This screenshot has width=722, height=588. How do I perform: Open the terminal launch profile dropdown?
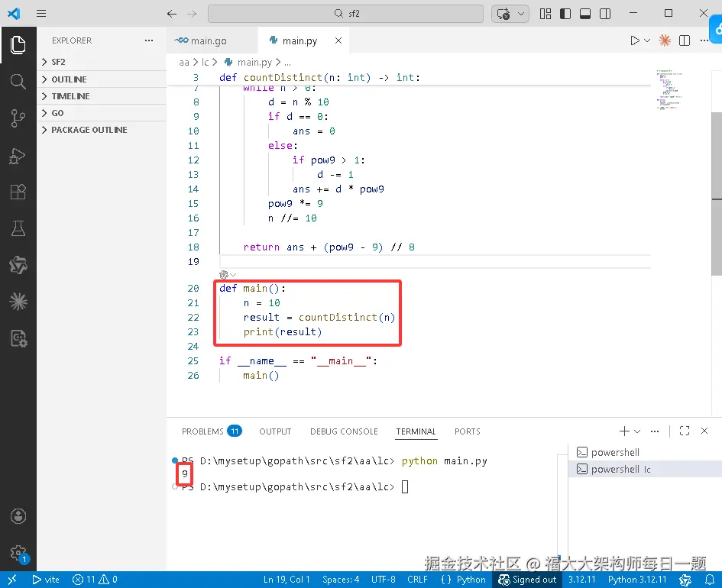(x=637, y=431)
